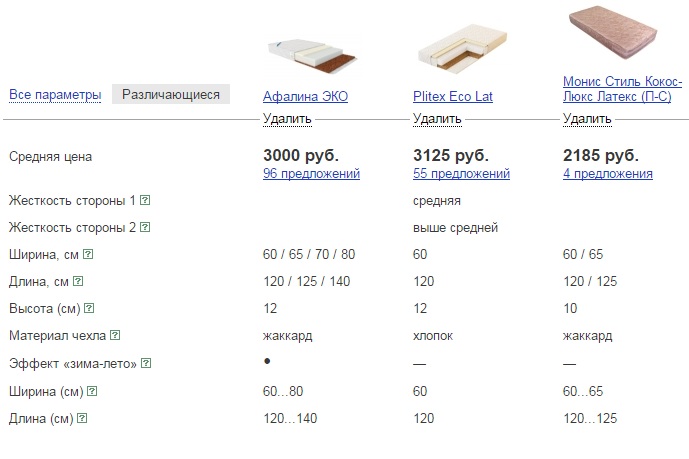Switch to Все параметры view
Screen dimensions: 689x459
coord(55,95)
